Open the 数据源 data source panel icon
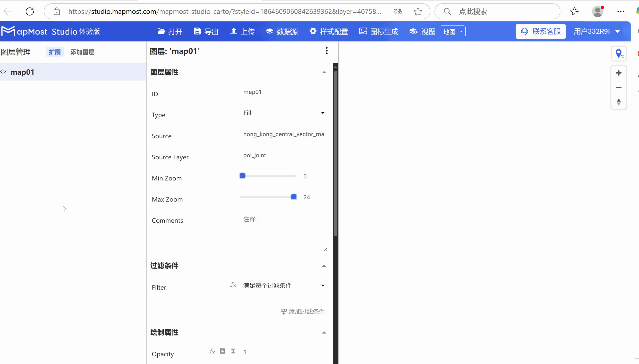This screenshot has width=639, height=364. coord(270,31)
